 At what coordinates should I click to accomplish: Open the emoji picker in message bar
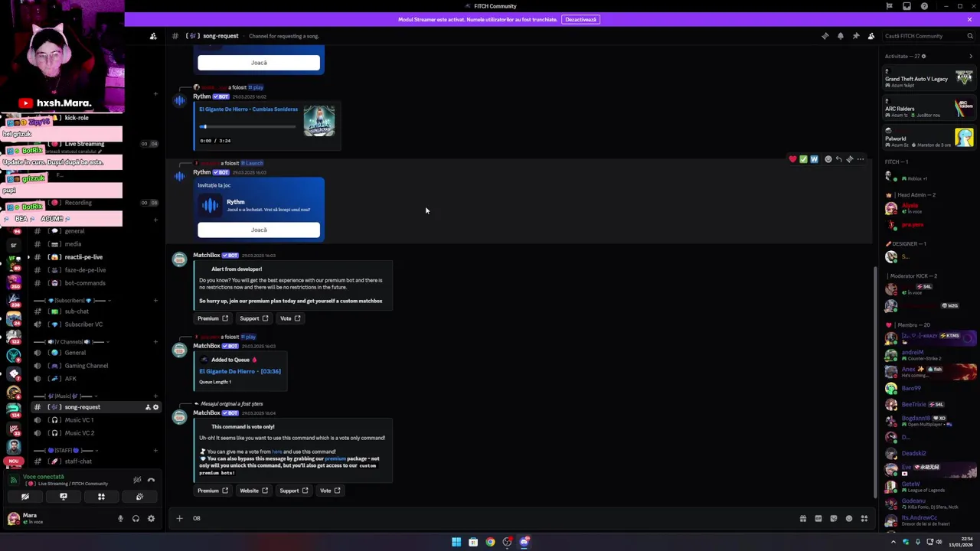point(848,518)
